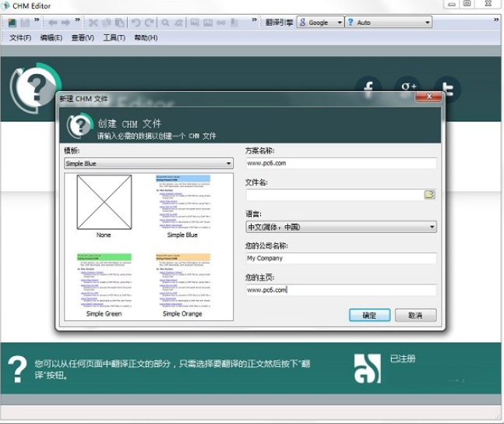Screen dimensions: 504x424
Task: Open the 帮助(H) menu
Action: pyautogui.click(x=146, y=38)
